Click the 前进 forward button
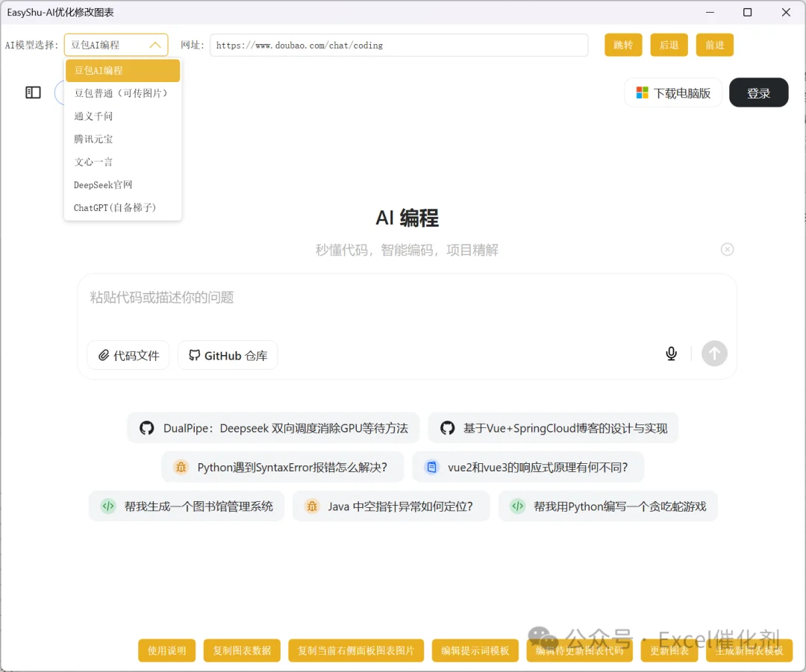 pos(714,45)
